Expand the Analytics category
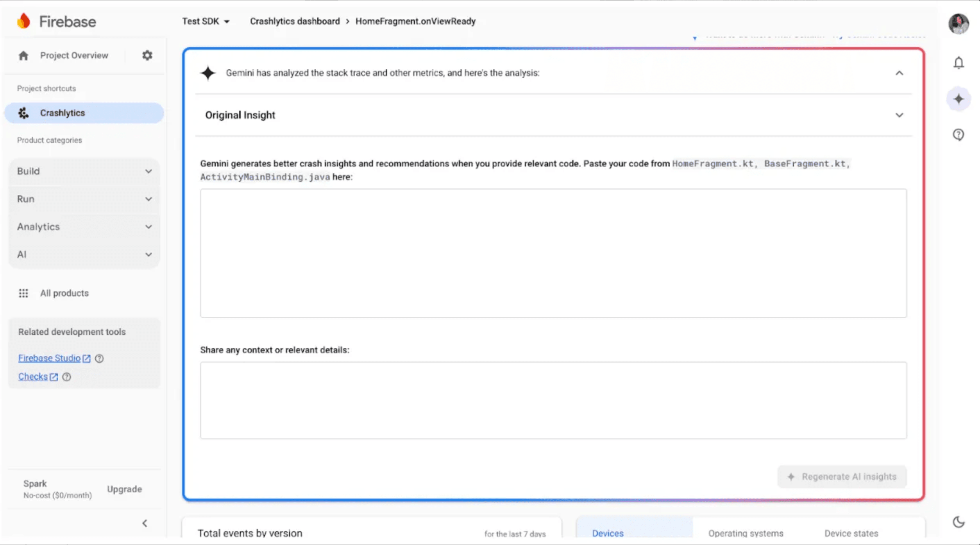980x545 pixels. tap(84, 227)
